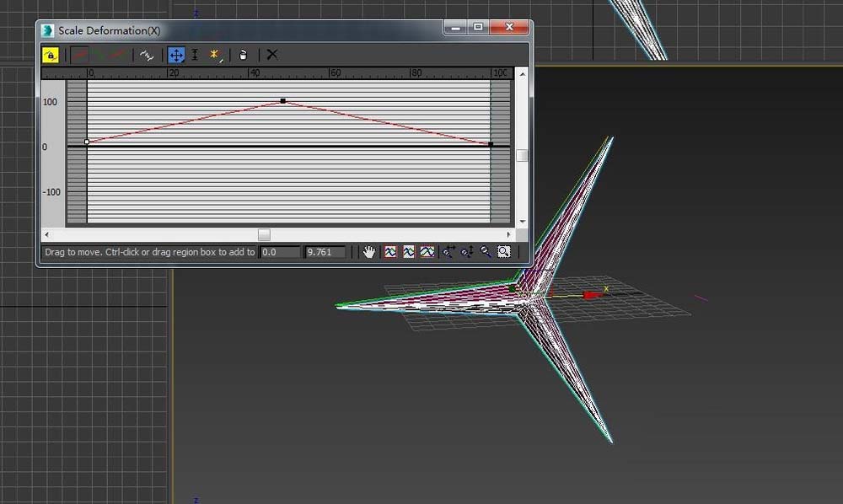Select the Zoom Vertically tool

pyautogui.click(x=467, y=252)
